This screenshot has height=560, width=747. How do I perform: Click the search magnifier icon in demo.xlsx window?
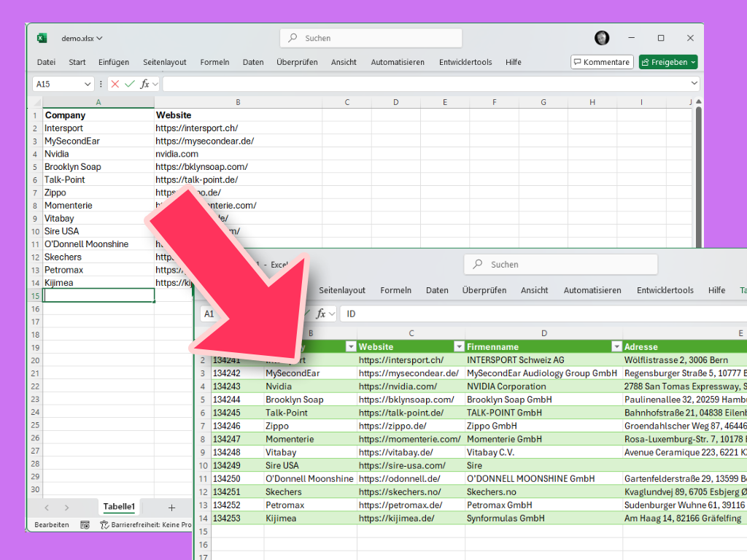coord(293,38)
